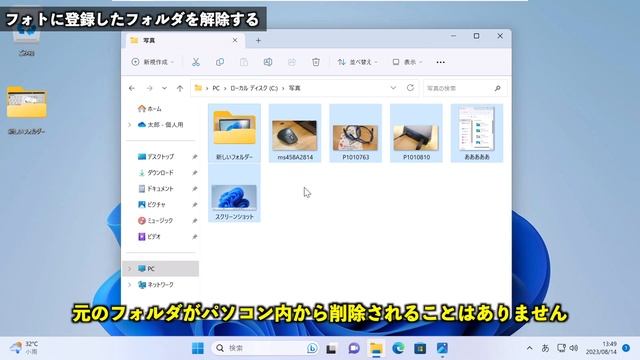This screenshot has width=640, height=360.
Task: Open Photos app from taskbar
Action: point(442,348)
